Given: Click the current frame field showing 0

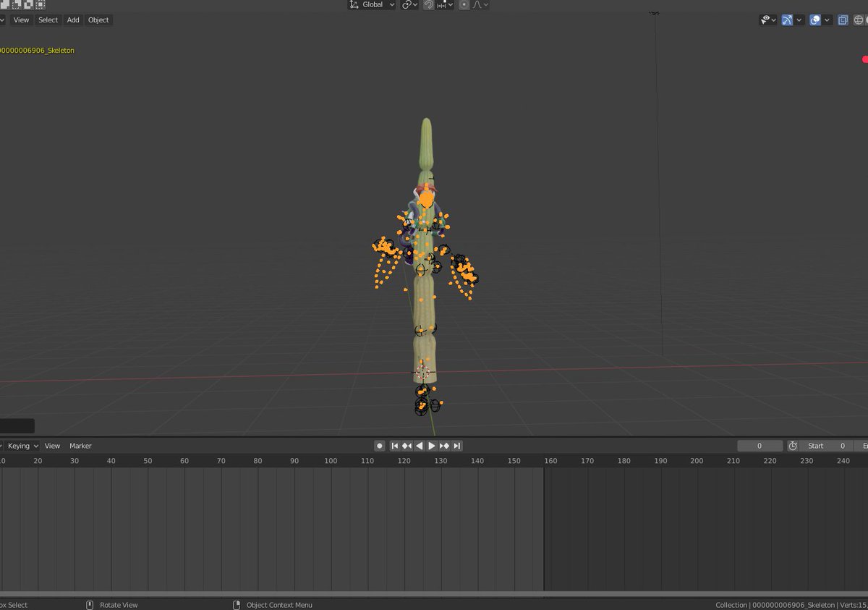Looking at the screenshot, I should 759,446.
